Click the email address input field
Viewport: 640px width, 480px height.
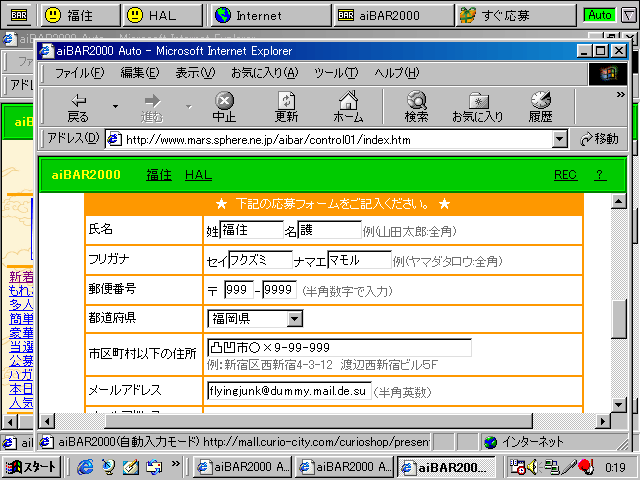click(x=289, y=391)
